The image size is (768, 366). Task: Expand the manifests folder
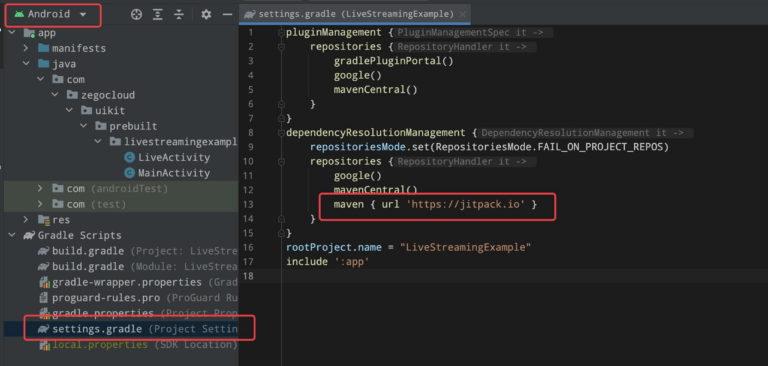26,49
